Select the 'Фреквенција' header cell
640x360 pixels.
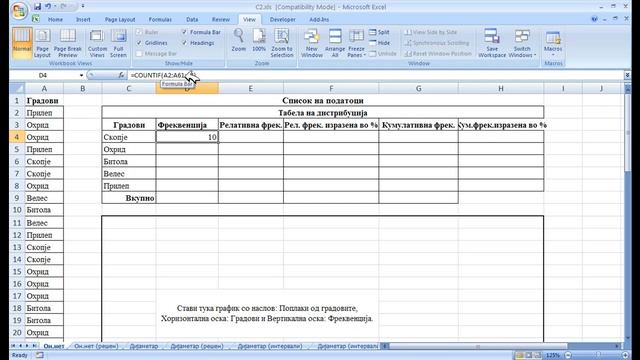pos(187,125)
